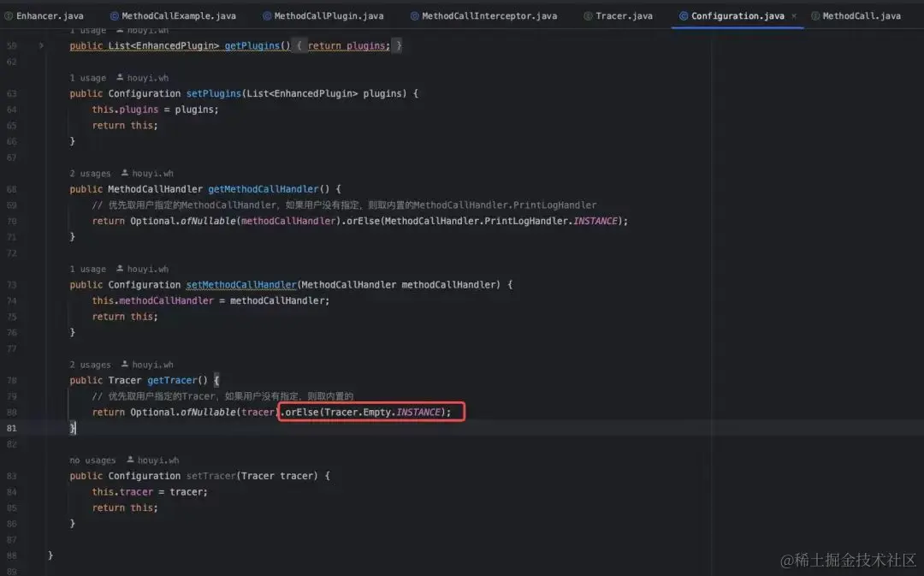Click 'this.tracer' field on line 84

[122, 491]
